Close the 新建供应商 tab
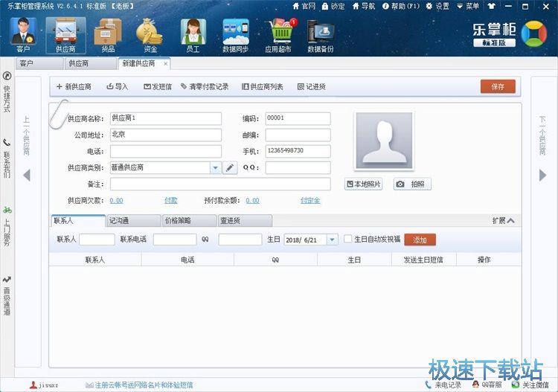Image resolution: width=558 pixels, height=392 pixels. tap(165, 64)
